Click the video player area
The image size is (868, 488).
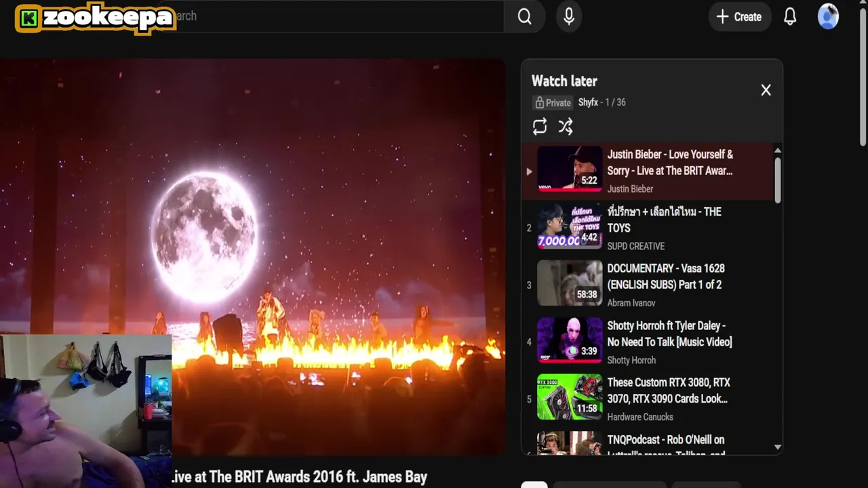pos(252,257)
